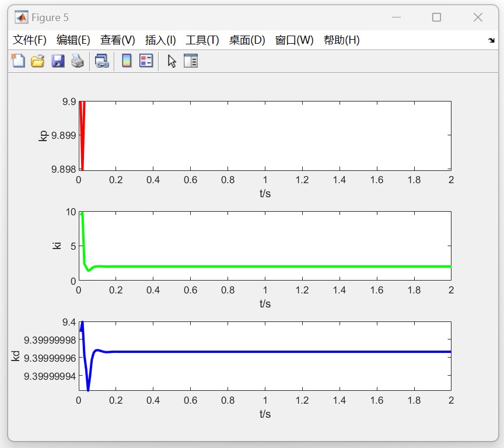This screenshot has width=504, height=448.
Task: Close the Figure 5 window
Action: coord(478,17)
